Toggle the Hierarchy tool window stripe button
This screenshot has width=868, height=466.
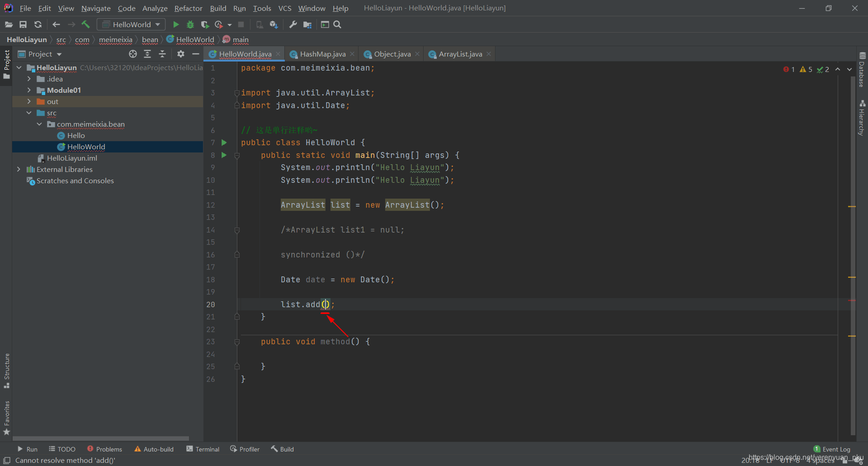862,117
